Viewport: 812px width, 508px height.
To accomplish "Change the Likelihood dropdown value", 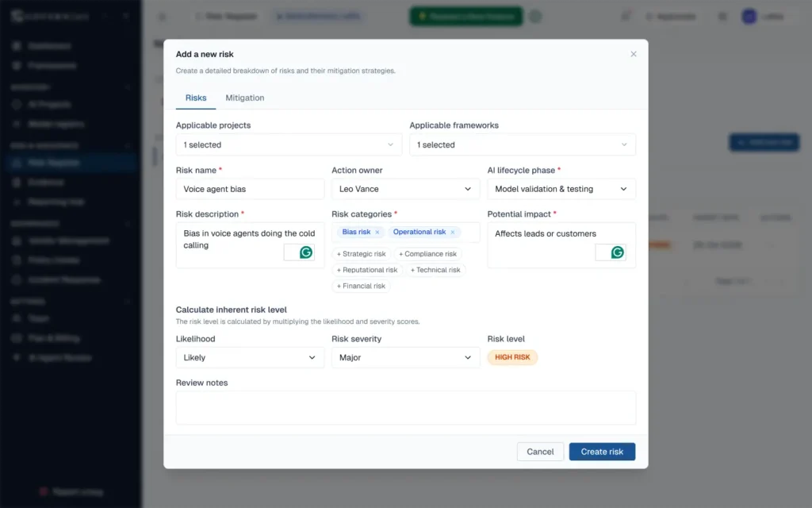I will click(250, 357).
